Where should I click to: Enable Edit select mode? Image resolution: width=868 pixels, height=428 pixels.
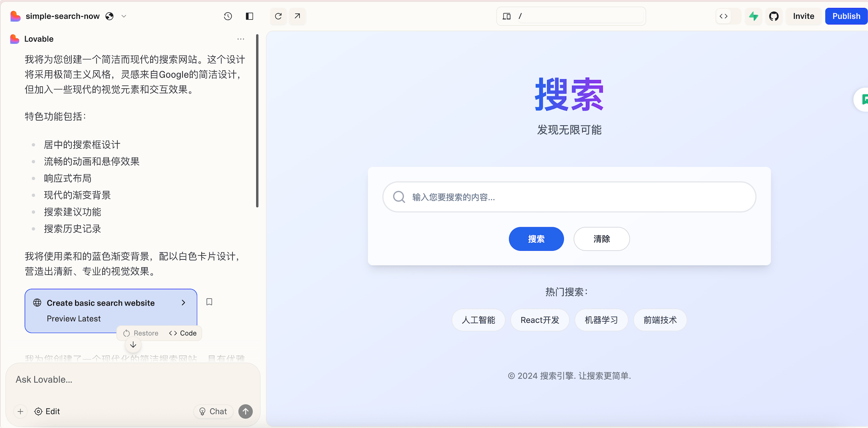47,411
